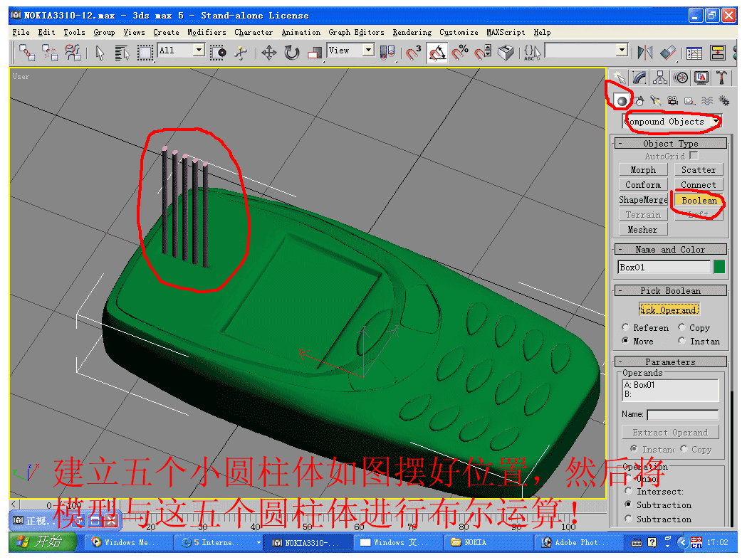Click the Boolean compound object button
Image resolution: width=747 pixels, height=560 pixels.
(x=699, y=200)
